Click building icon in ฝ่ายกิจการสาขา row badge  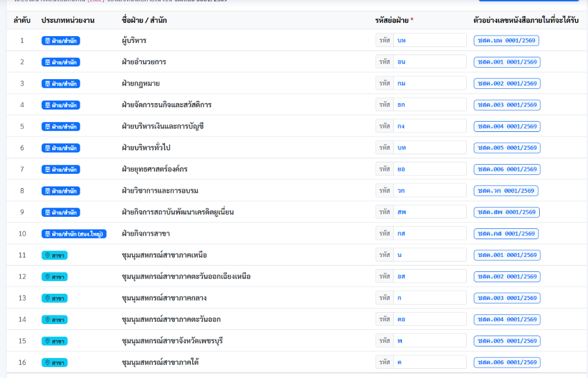pyautogui.click(x=48, y=234)
